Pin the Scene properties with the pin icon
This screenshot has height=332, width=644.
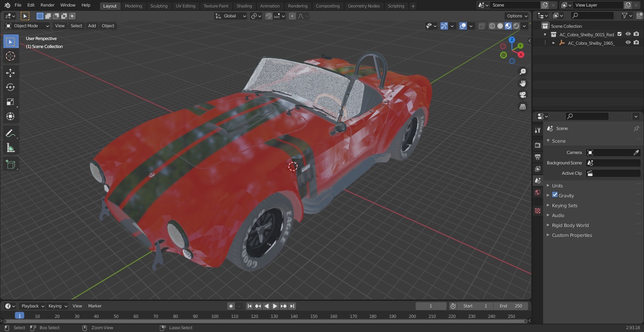pos(636,129)
